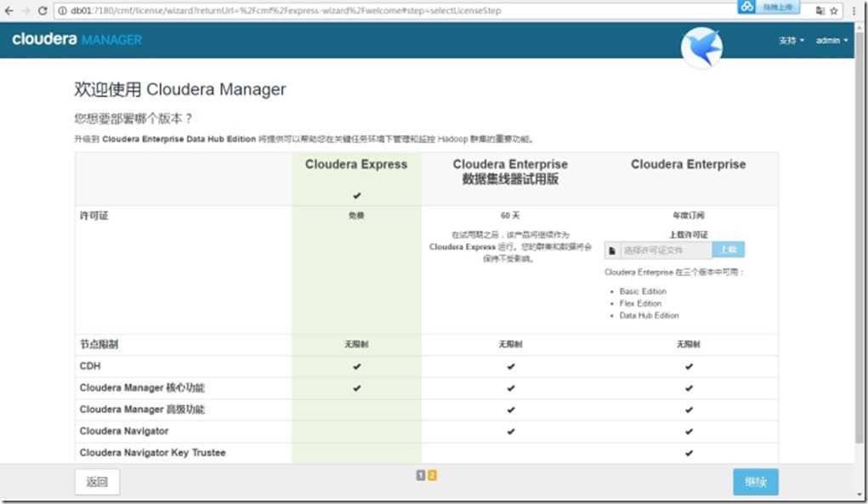
Task: Click the 节点限制 row label
Action: [x=99, y=344]
